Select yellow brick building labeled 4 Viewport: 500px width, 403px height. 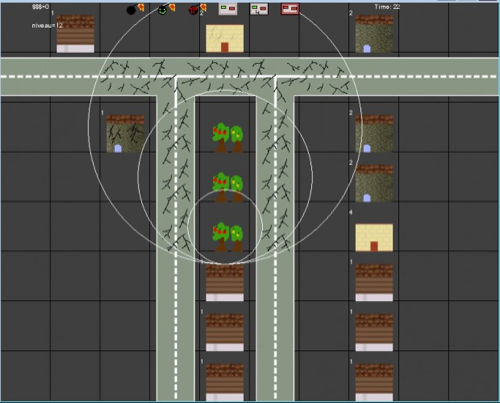coord(374,237)
